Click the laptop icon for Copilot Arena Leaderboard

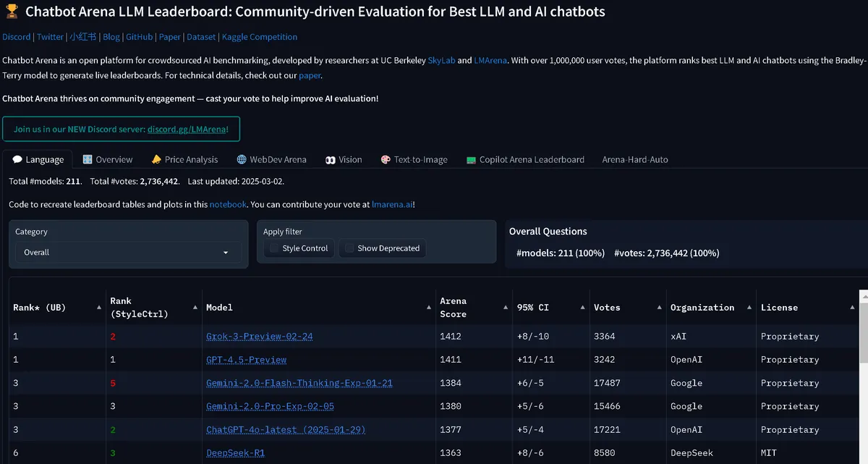point(471,159)
